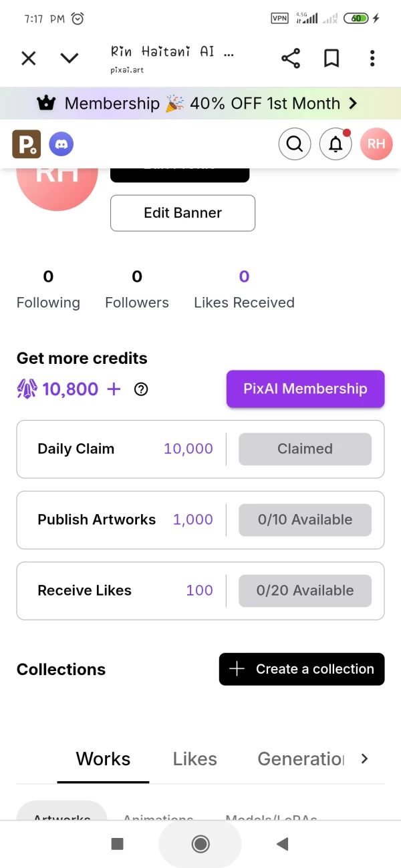401x868 pixels.
Task: Bookmark this page with bookmark icon
Action: (x=331, y=59)
